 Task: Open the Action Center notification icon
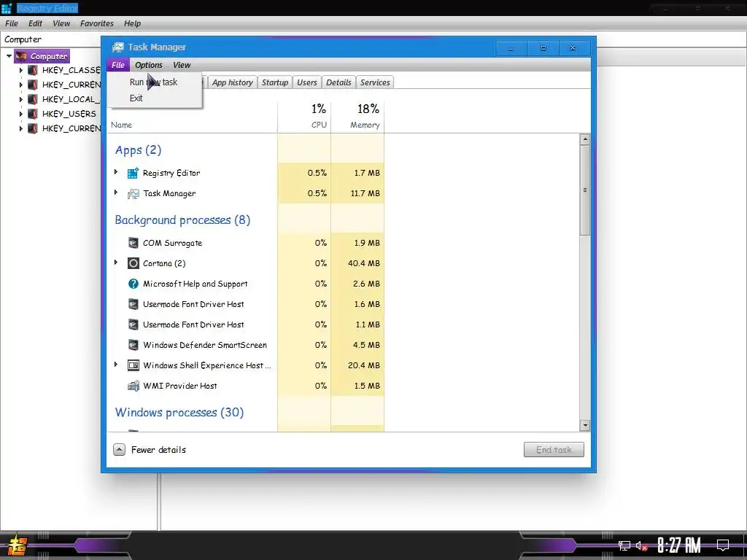coord(723,545)
